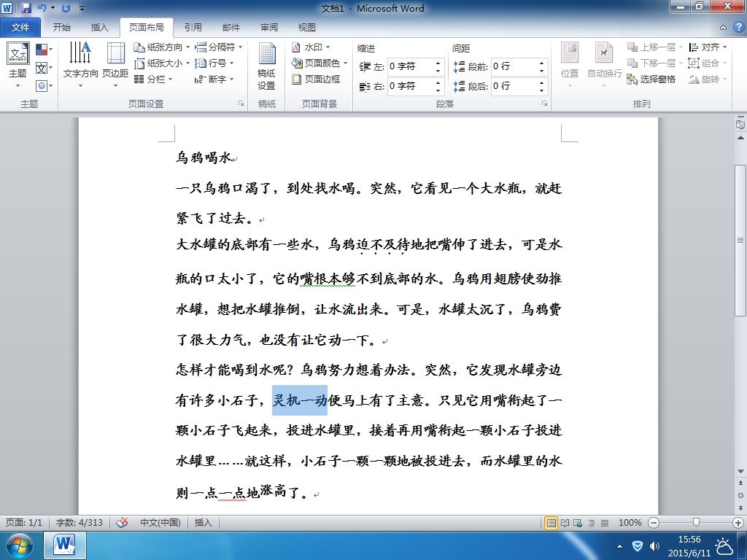Image resolution: width=747 pixels, height=560 pixels.
Task: Increase left indent with up arrow
Action: coord(438,63)
